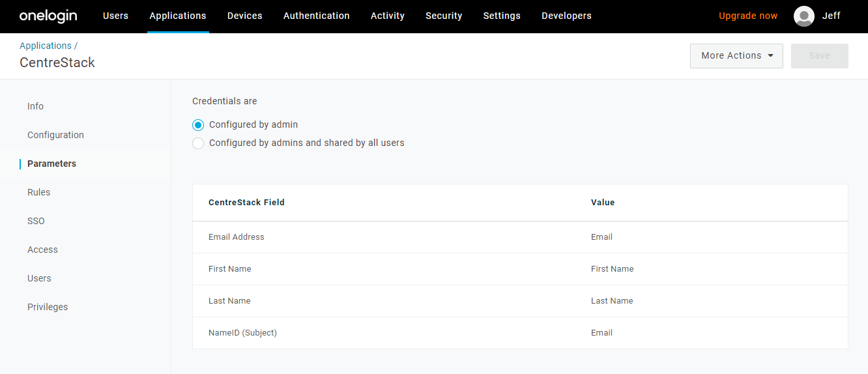Open the Access sidebar tab
Viewport: 868px width, 374px height.
click(x=42, y=250)
